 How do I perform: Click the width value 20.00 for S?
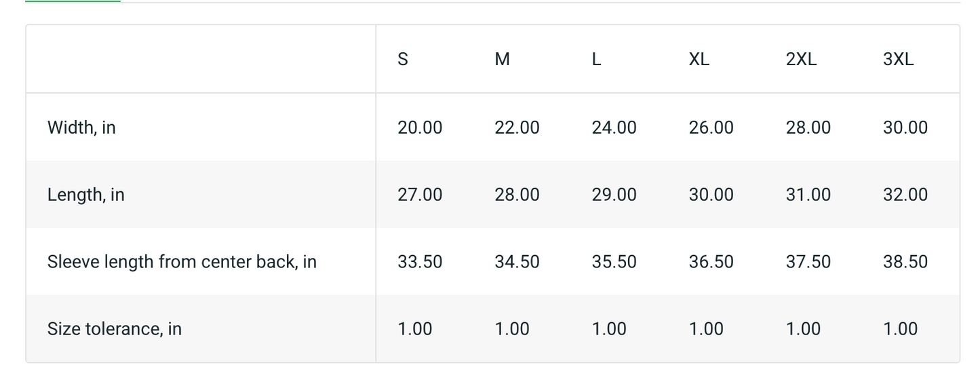click(x=420, y=128)
